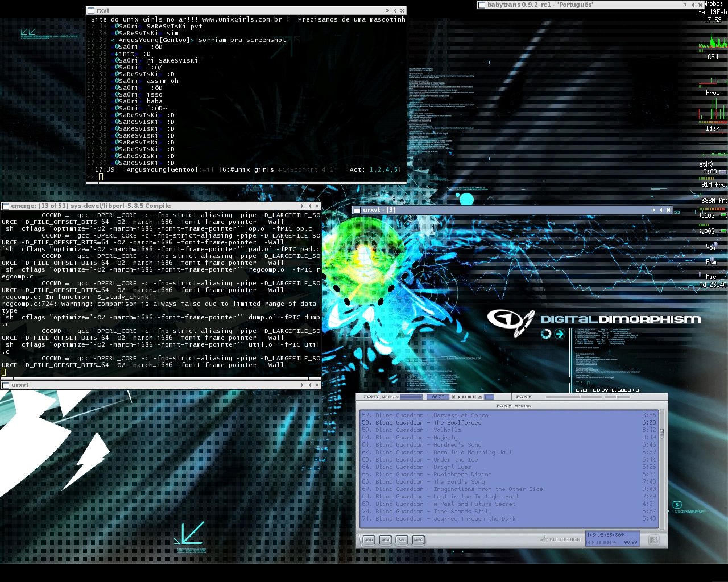Click the eject button in the Fony player
Viewport: 728px width, 582px height.
(x=480, y=397)
